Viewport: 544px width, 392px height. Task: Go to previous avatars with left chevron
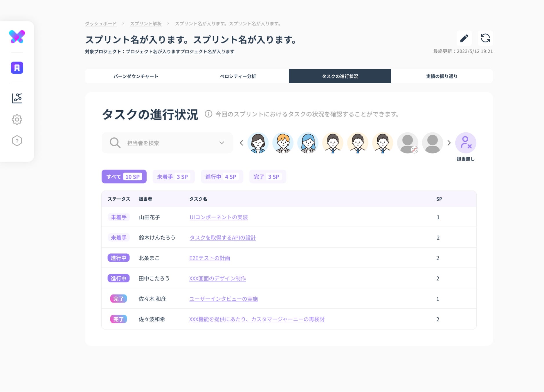tap(241, 143)
